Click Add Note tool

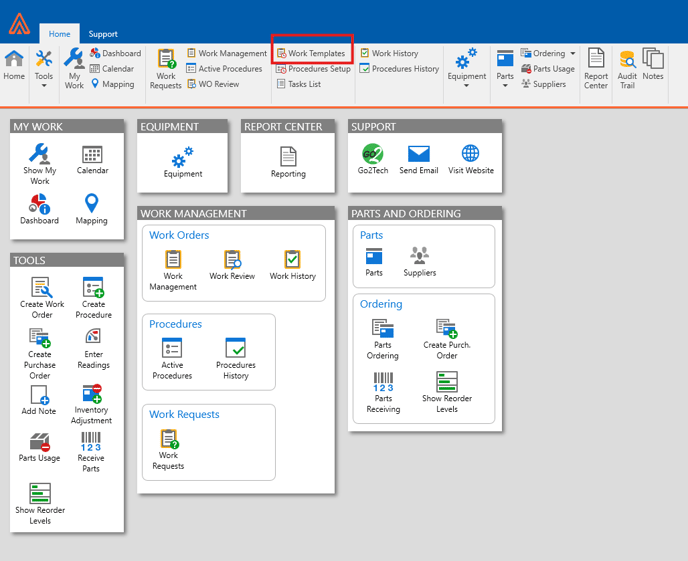coord(39,400)
